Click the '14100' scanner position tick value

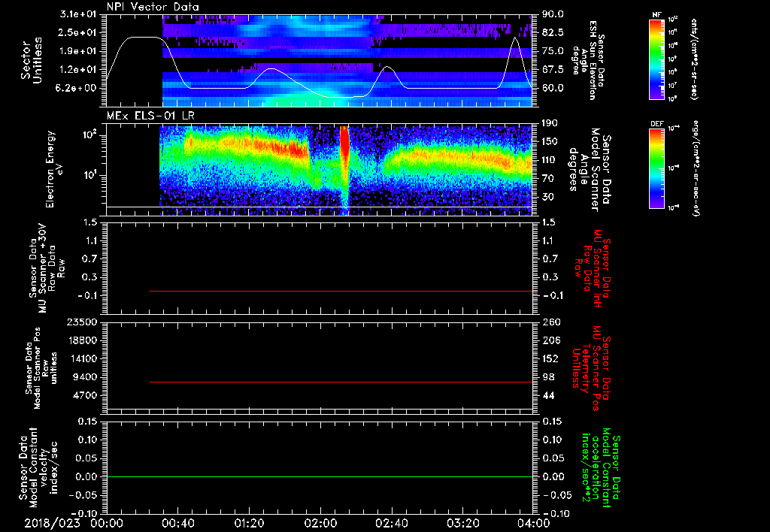tap(83, 358)
